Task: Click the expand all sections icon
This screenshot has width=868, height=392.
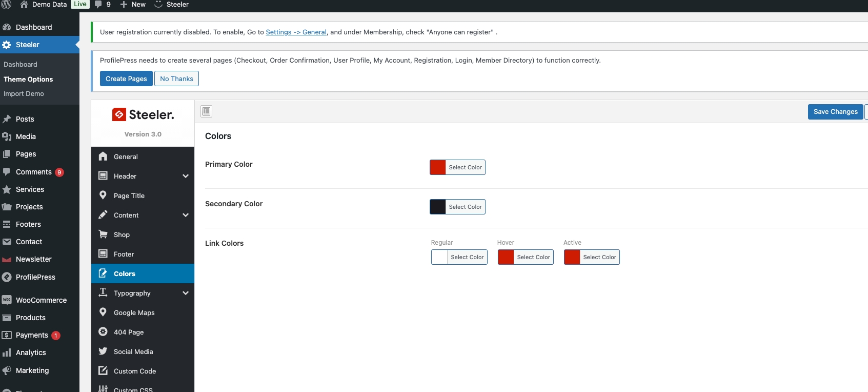Action: click(x=207, y=111)
